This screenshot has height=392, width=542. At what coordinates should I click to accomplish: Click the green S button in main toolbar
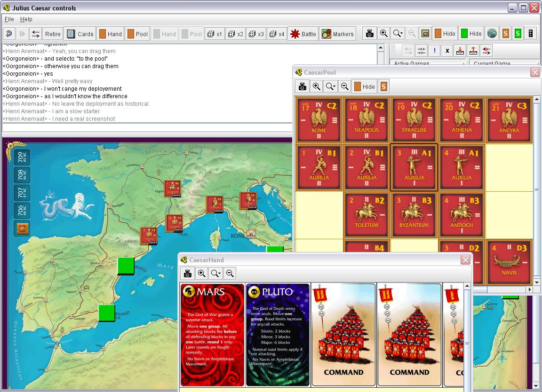point(518,33)
